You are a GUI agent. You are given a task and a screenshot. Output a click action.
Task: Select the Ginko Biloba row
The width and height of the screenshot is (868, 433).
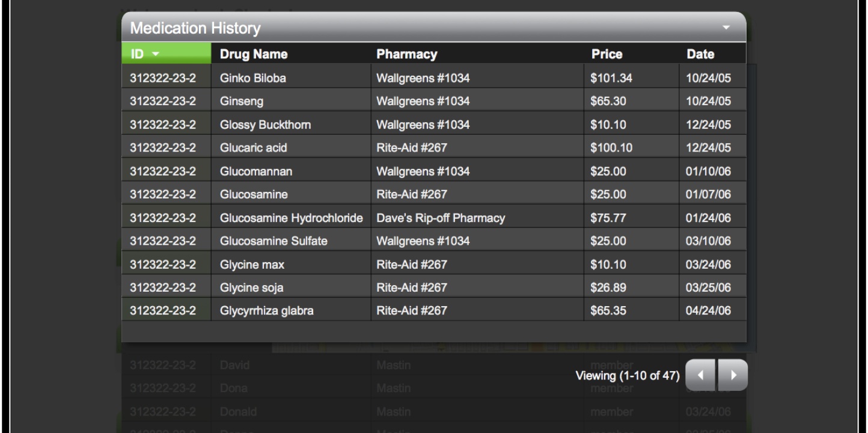coord(433,78)
